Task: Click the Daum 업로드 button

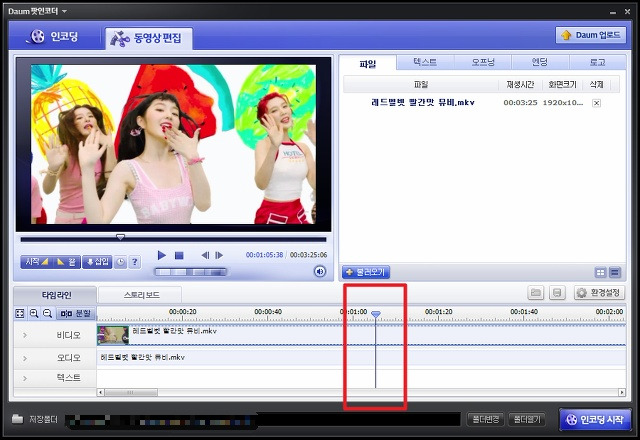Action: 591,35
